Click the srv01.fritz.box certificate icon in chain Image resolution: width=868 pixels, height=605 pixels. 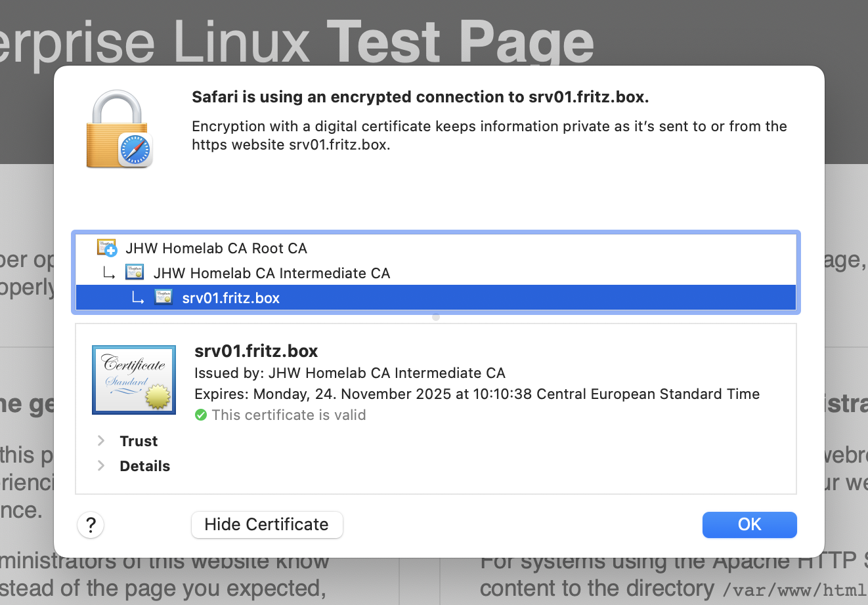click(163, 298)
